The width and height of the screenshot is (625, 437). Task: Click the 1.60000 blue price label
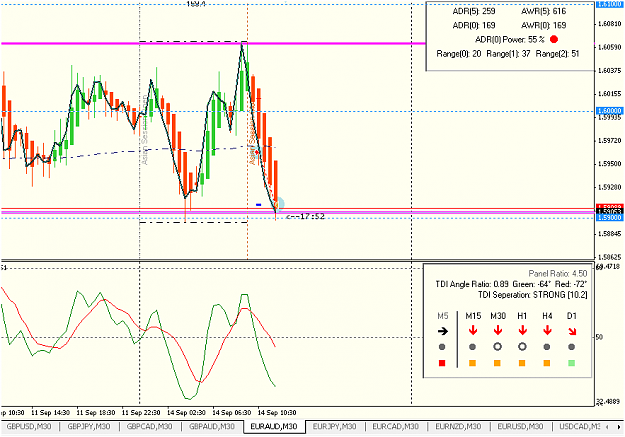click(609, 110)
